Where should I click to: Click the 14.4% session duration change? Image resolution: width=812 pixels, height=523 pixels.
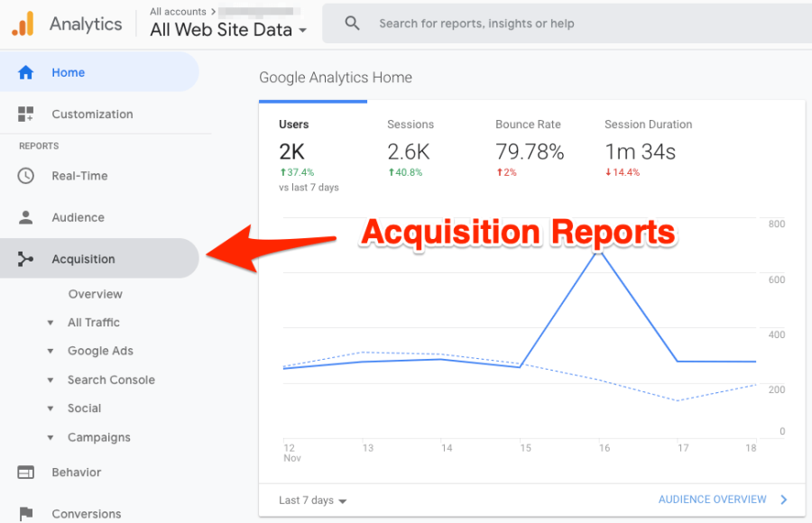pos(623,172)
